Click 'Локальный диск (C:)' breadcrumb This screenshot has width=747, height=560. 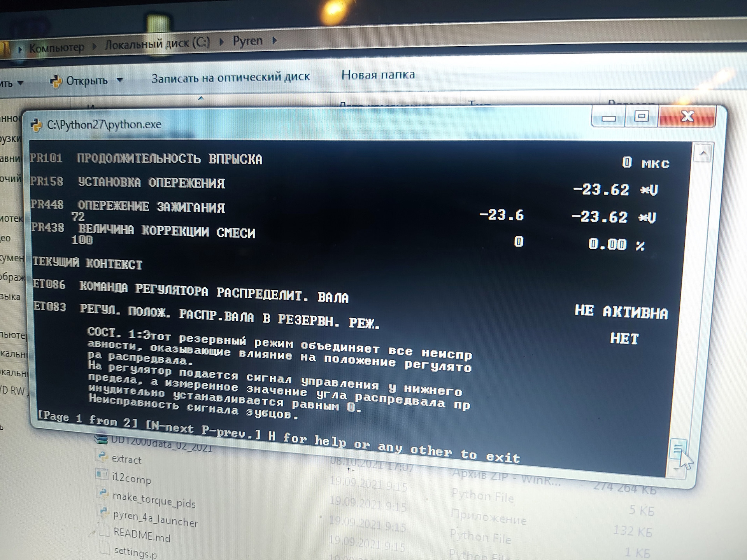[x=157, y=44]
